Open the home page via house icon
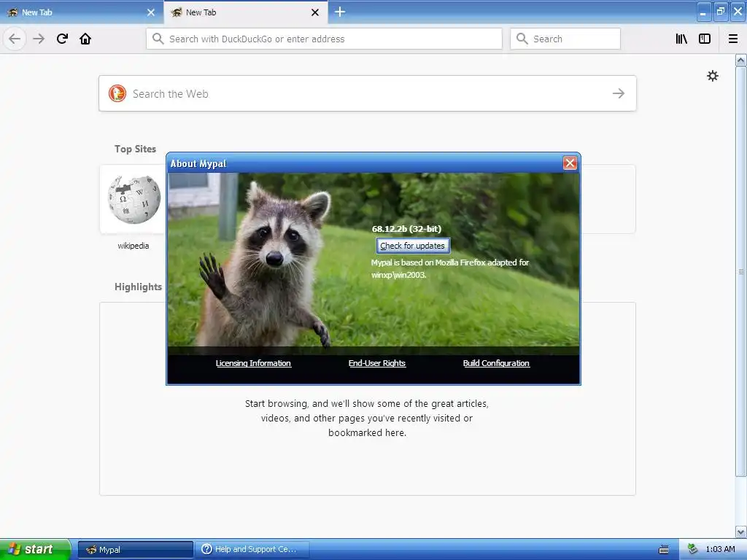The height and width of the screenshot is (560, 747). coord(85,39)
